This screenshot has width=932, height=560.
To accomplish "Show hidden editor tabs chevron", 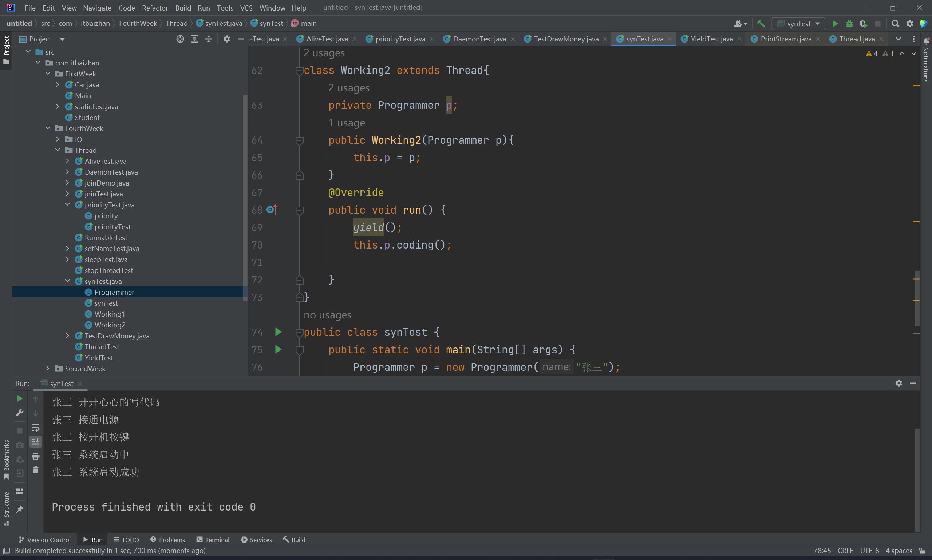I will [x=899, y=39].
